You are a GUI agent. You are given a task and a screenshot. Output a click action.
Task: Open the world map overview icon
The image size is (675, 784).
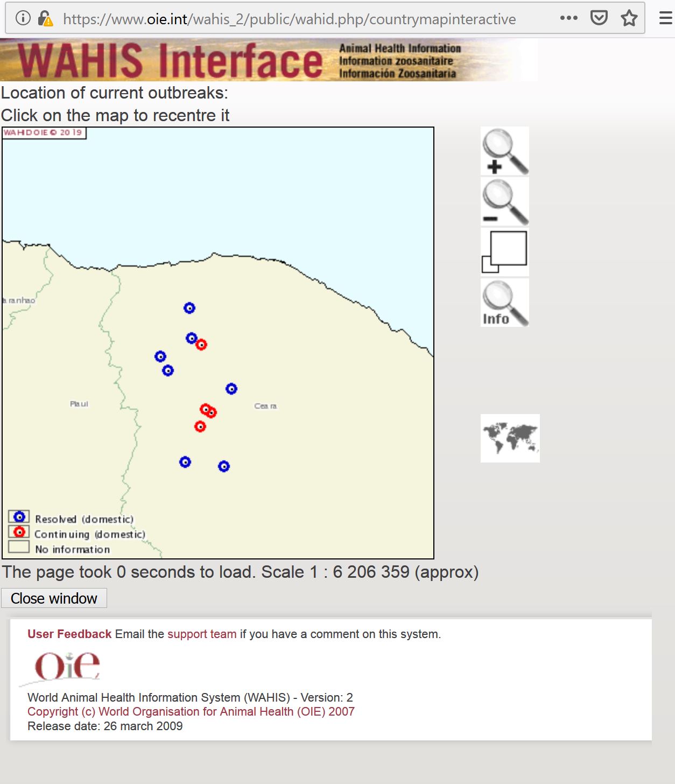tap(510, 438)
